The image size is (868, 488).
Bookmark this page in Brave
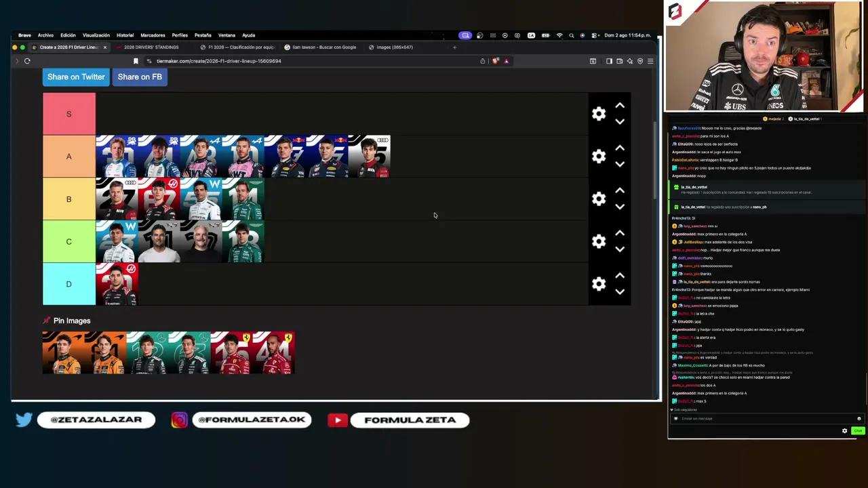136,61
